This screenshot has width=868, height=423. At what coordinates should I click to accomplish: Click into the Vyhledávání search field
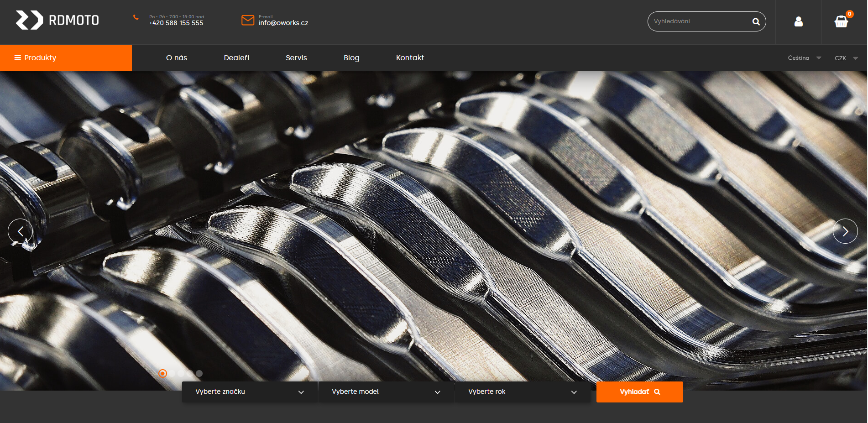click(x=699, y=21)
